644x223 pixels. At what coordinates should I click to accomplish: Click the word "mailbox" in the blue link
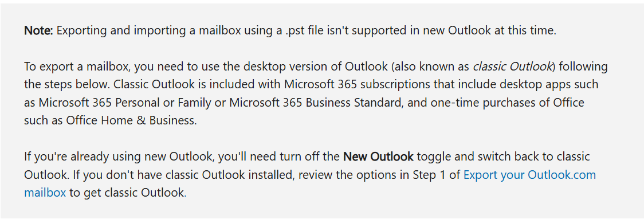(45, 192)
